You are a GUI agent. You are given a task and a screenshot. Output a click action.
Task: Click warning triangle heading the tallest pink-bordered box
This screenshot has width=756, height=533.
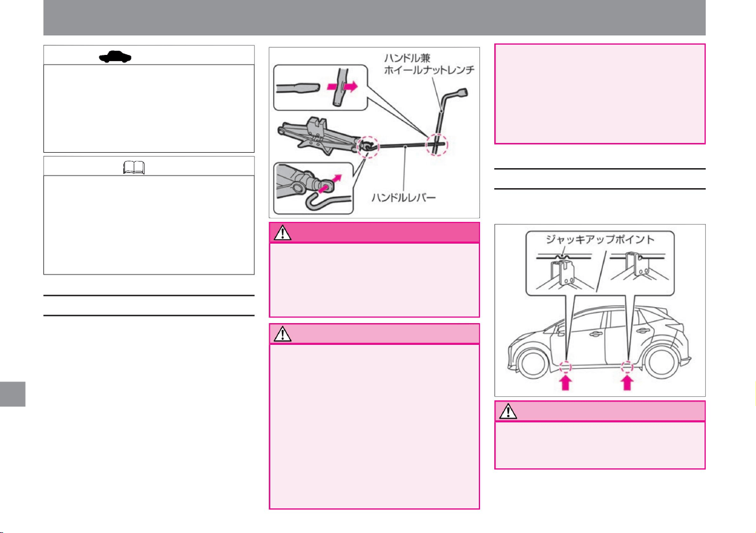point(283,334)
